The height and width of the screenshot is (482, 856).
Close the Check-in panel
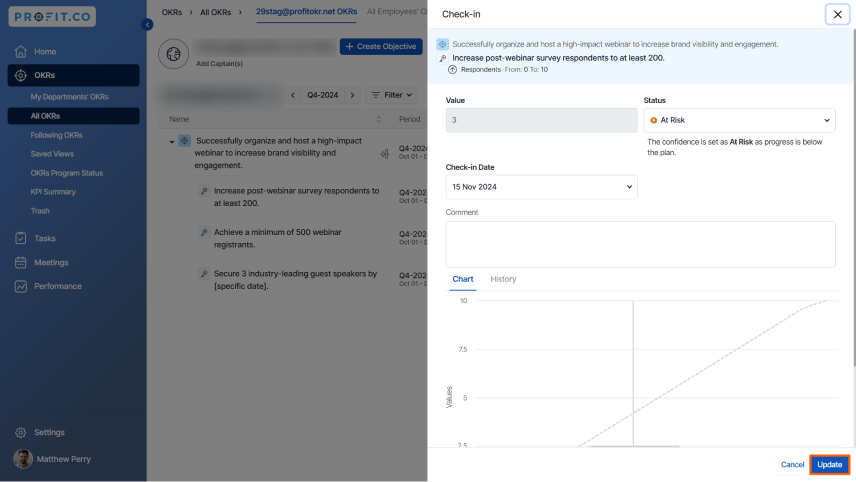[x=837, y=14]
